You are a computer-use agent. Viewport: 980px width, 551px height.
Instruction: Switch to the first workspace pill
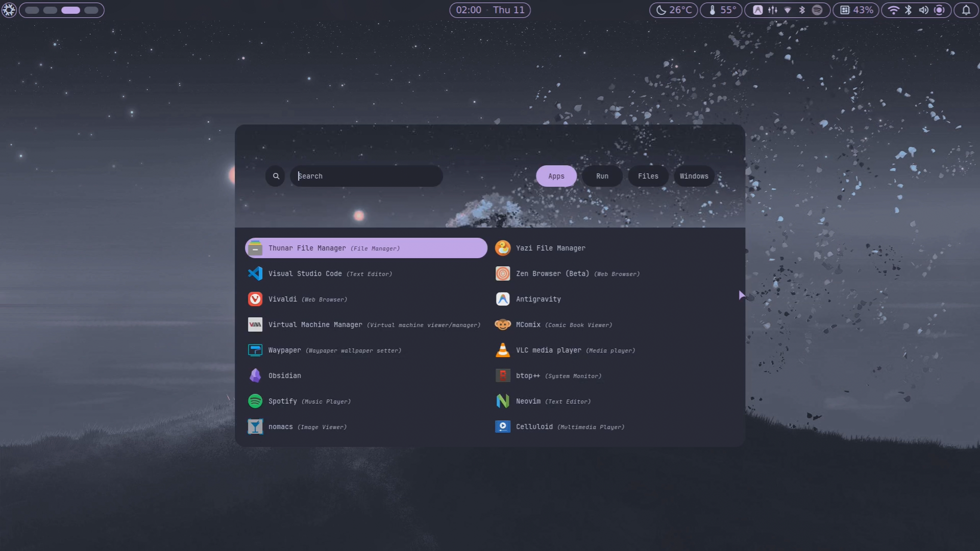point(32,10)
